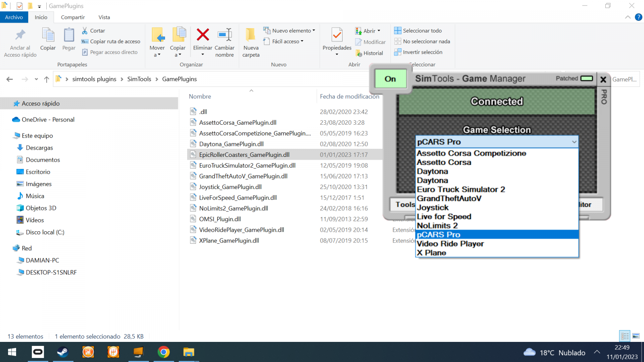Image resolution: width=644 pixels, height=362 pixels.
Task: Navigate up one folder level
Action: pos(47,79)
